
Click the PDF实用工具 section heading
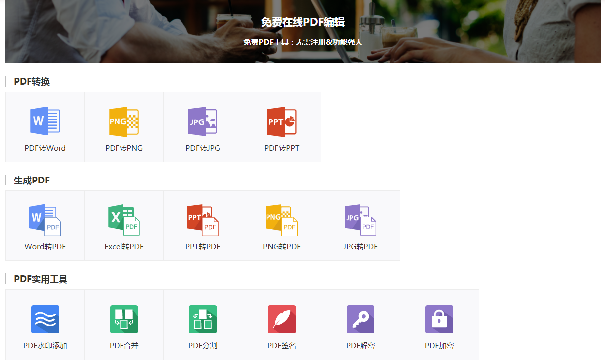point(41,279)
